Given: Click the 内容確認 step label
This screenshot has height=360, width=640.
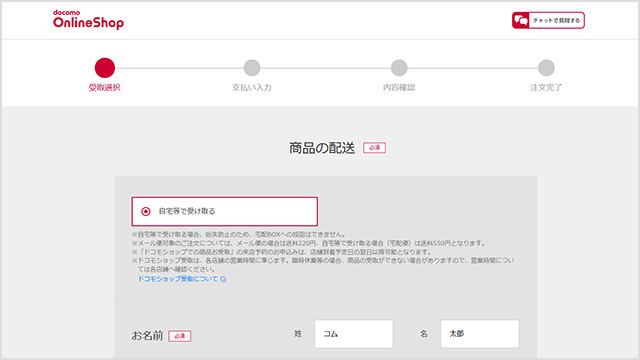Looking at the screenshot, I should 399,87.
